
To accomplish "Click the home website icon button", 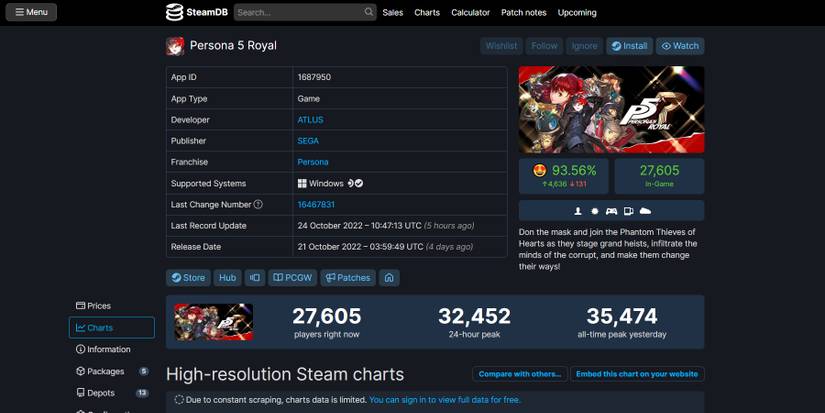I will tap(389, 278).
